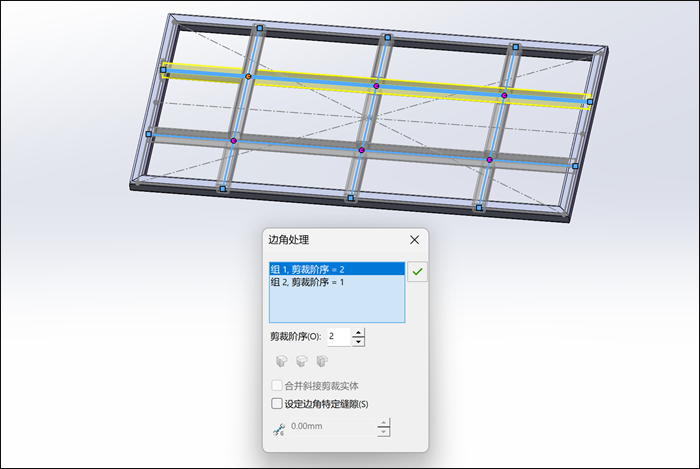Viewport: 700px width, 469px height.
Task: Click magenta corner point at middle of yellow member
Action: pyautogui.click(x=376, y=86)
